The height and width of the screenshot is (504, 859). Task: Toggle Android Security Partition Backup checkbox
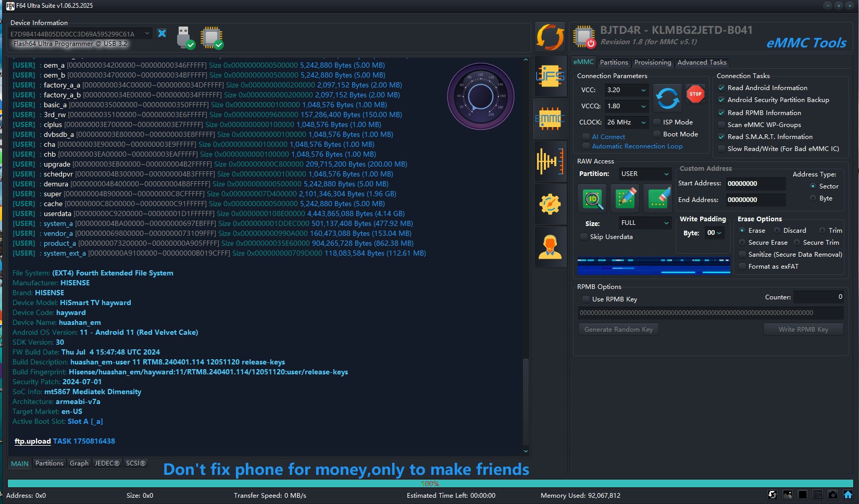click(721, 100)
